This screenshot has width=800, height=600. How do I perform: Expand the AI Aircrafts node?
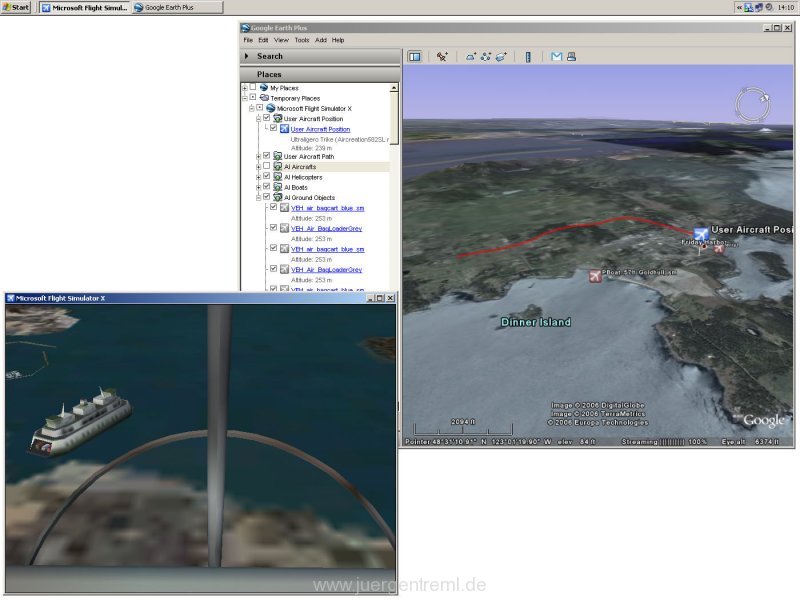tap(258, 167)
